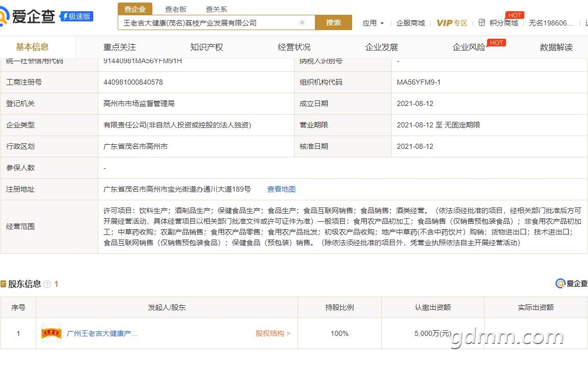This screenshot has width=588, height=369.
Task: Click the 爱企查 logo above the shareholder table
Action: [571, 283]
